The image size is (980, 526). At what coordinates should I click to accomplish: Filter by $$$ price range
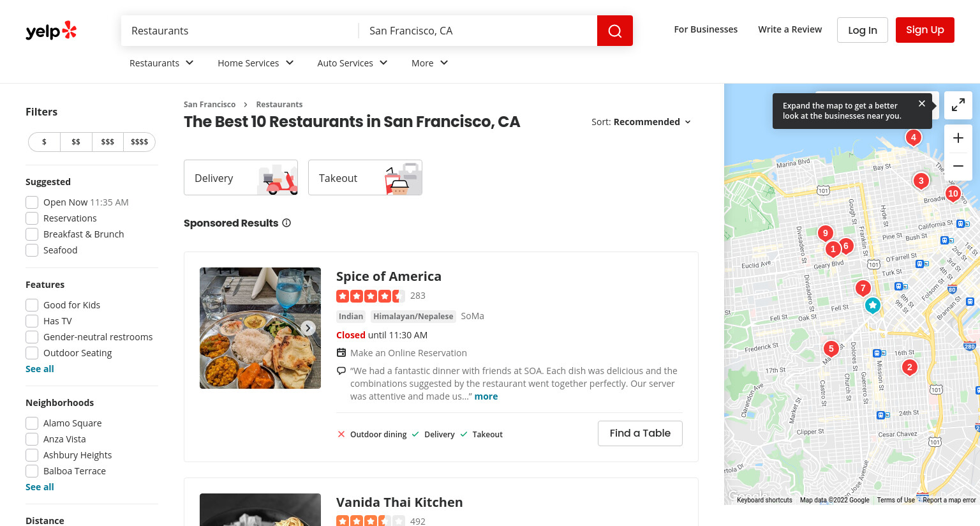(108, 142)
